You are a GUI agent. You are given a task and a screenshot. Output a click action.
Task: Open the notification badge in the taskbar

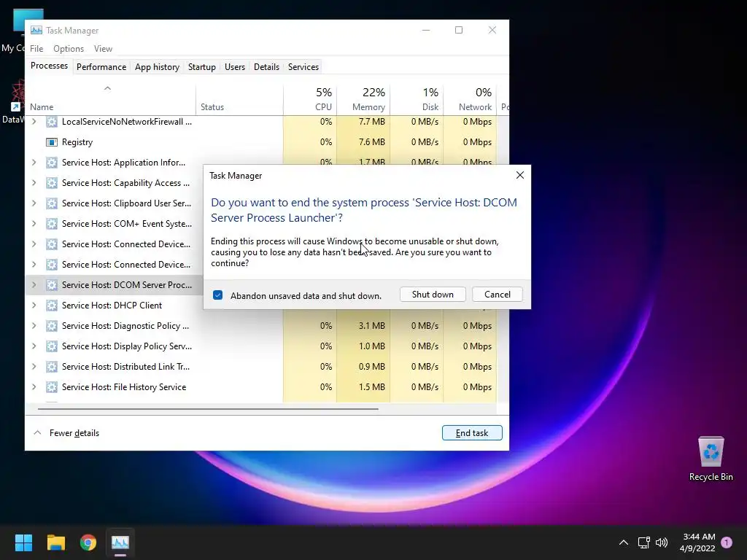[727, 542]
